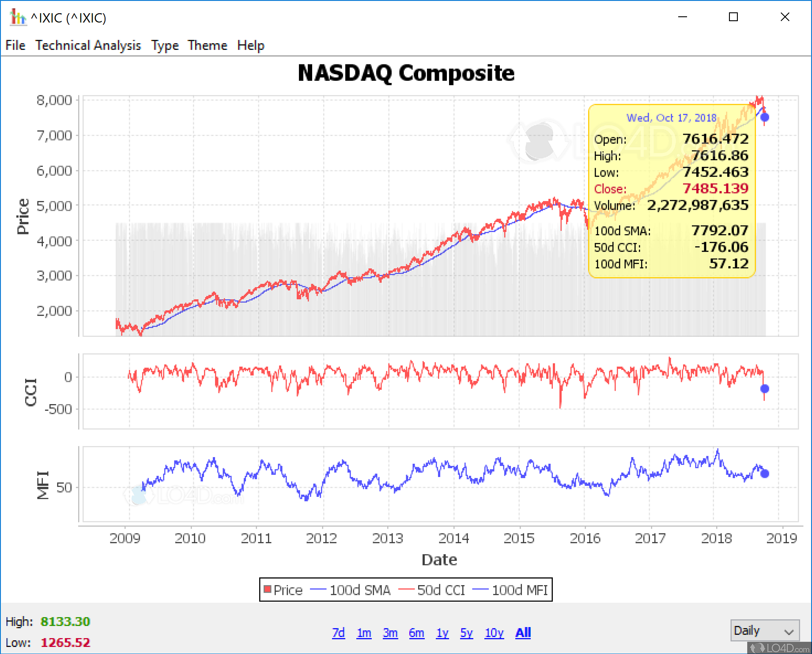Click the blue marker dot on CCI chart
Viewport: 812px width, 654px height.
pyautogui.click(x=765, y=389)
